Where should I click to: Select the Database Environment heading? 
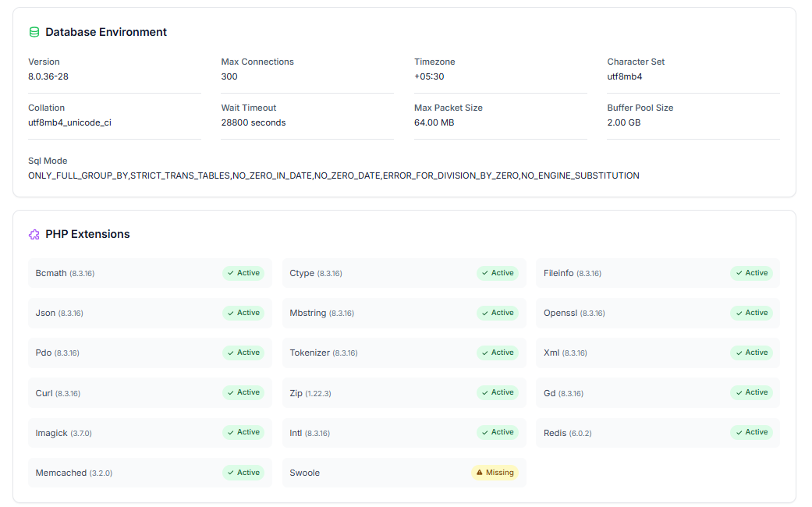pyautogui.click(x=106, y=32)
